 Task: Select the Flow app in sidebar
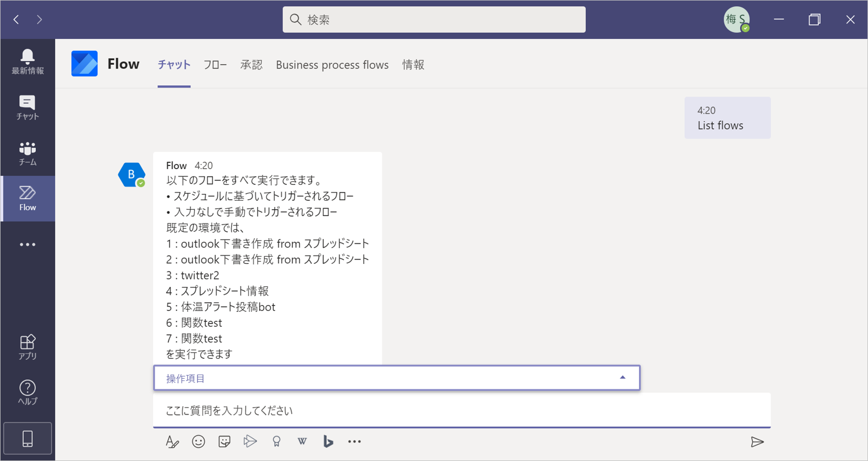(x=27, y=199)
